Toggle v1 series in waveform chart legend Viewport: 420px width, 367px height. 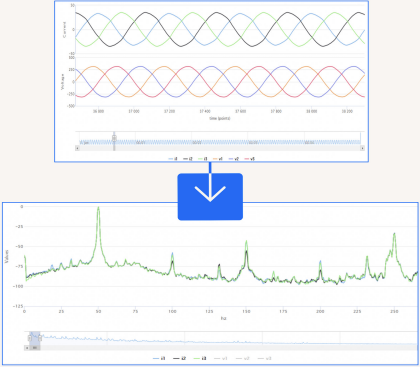218,159
